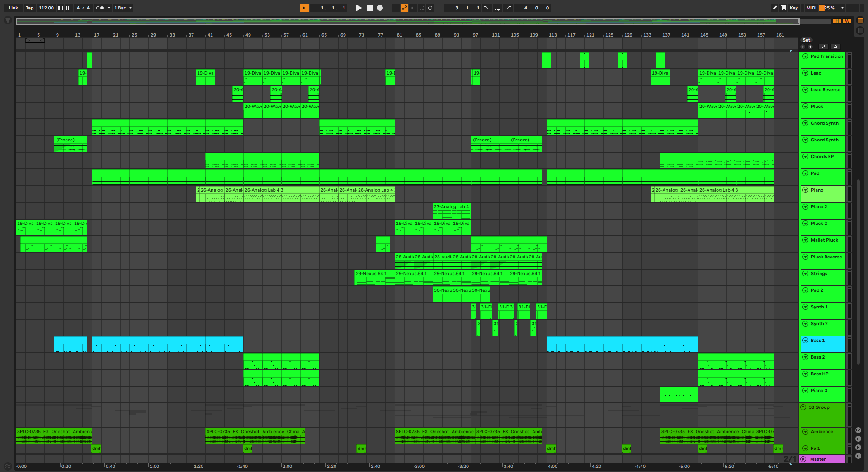Toggle browser with triangle icon
This screenshot has width=868, height=472.
pyautogui.click(x=8, y=20)
